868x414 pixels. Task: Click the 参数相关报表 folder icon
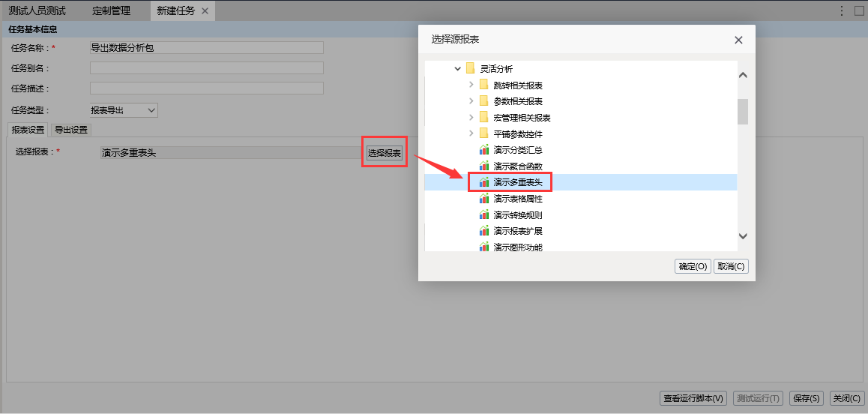(x=483, y=100)
